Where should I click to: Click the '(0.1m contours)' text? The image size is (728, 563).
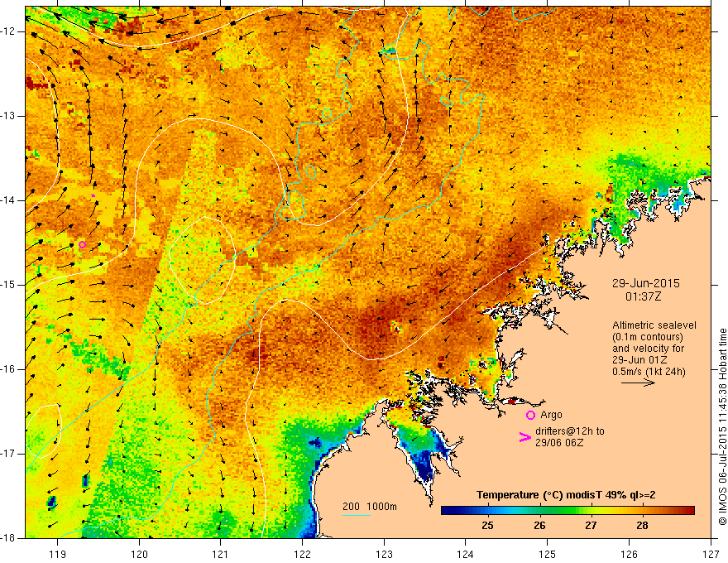point(648,337)
